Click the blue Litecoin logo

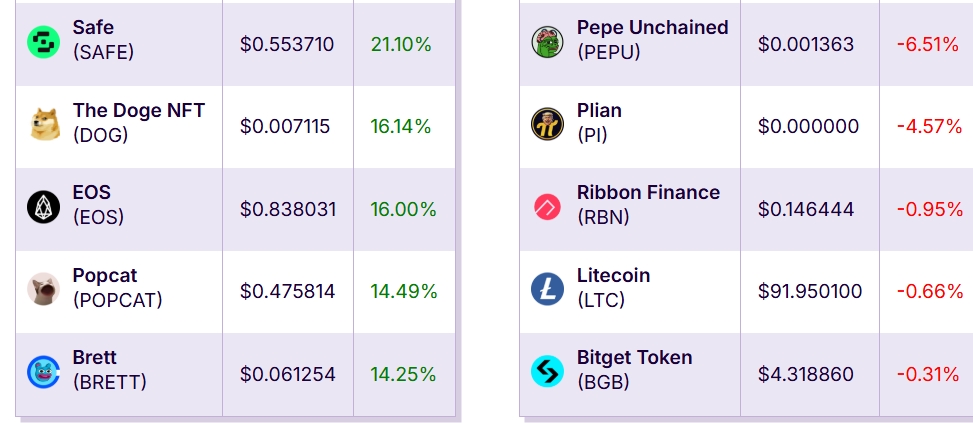pyautogui.click(x=547, y=289)
